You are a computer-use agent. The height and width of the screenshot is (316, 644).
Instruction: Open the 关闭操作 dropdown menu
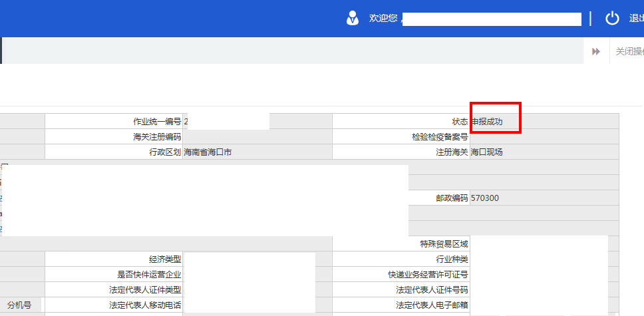pos(629,51)
